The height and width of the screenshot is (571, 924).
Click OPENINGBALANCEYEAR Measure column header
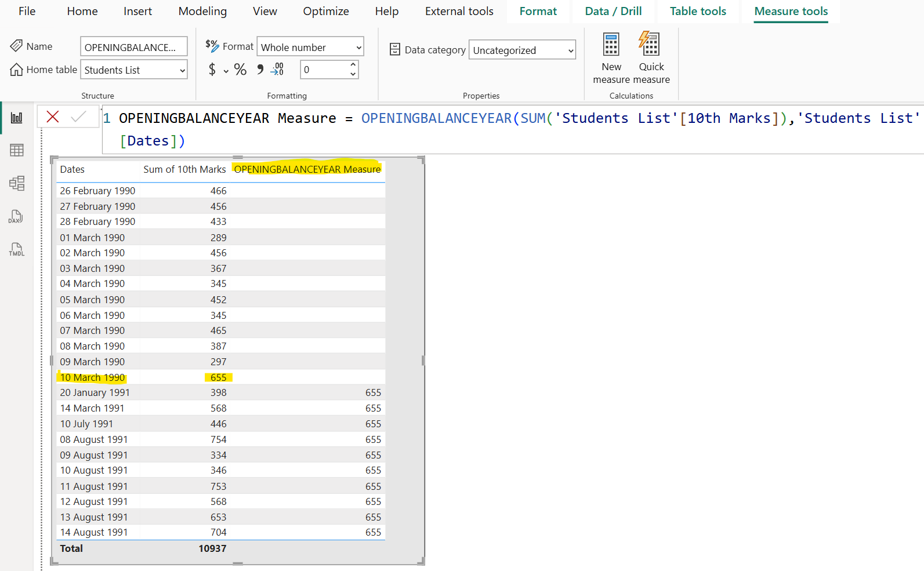point(307,169)
